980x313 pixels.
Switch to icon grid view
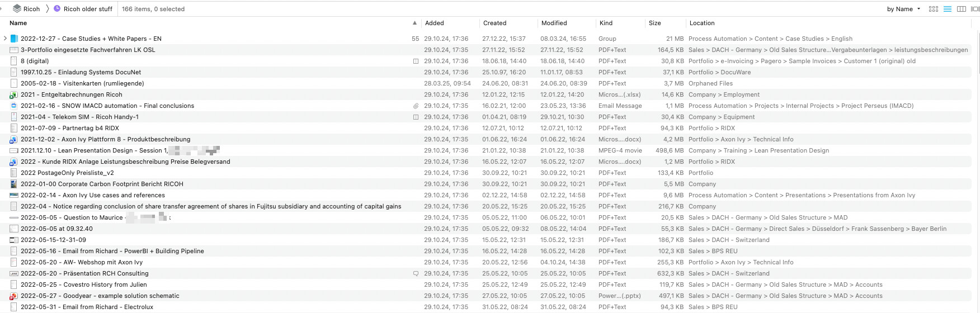(x=933, y=9)
